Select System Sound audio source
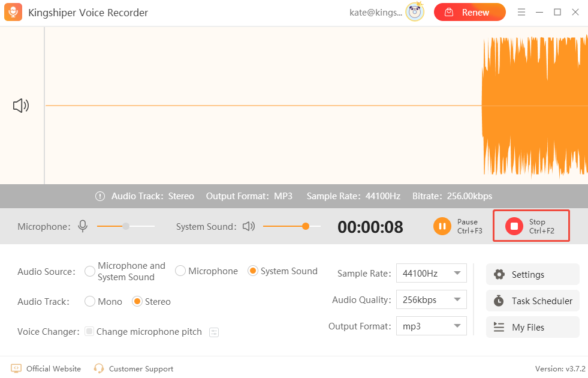 253,271
